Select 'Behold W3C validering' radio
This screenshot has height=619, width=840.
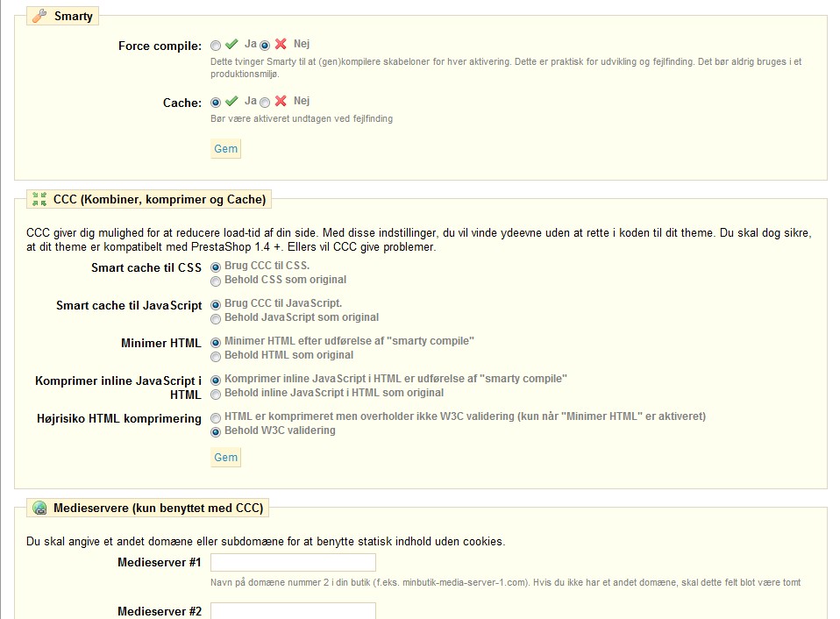pos(216,432)
